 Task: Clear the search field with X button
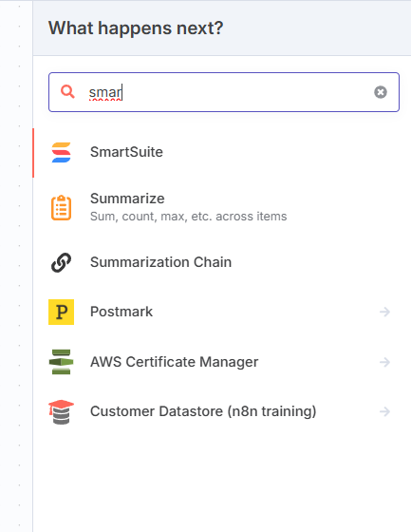point(381,92)
